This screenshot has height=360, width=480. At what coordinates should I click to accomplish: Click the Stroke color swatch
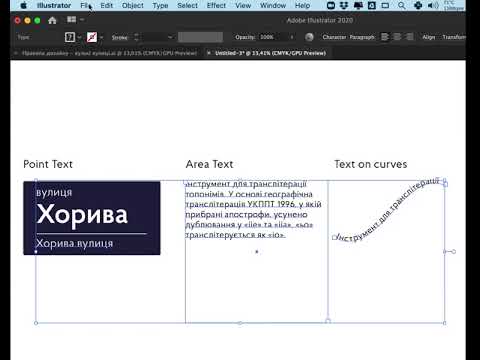[x=92, y=37]
